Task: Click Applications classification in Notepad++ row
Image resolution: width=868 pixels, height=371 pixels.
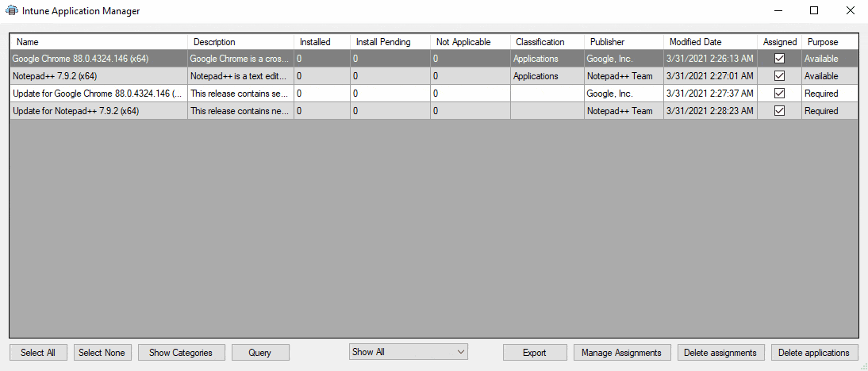Action: click(x=536, y=76)
